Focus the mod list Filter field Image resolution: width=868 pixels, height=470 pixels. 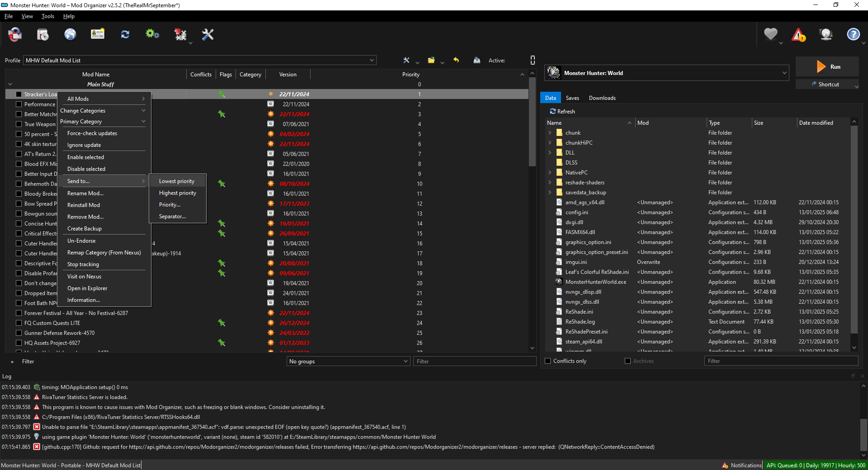(475, 361)
